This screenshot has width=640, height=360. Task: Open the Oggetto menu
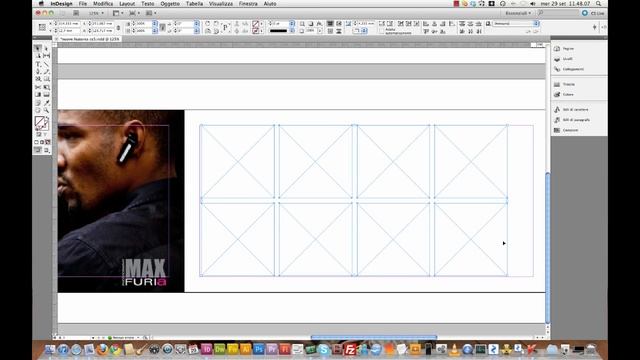[x=170, y=4]
